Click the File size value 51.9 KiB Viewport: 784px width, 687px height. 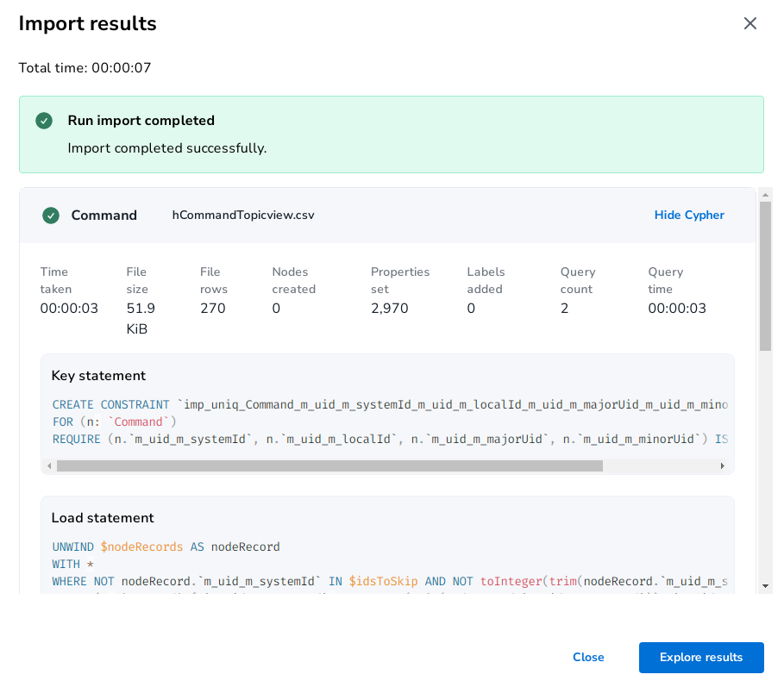[141, 318]
